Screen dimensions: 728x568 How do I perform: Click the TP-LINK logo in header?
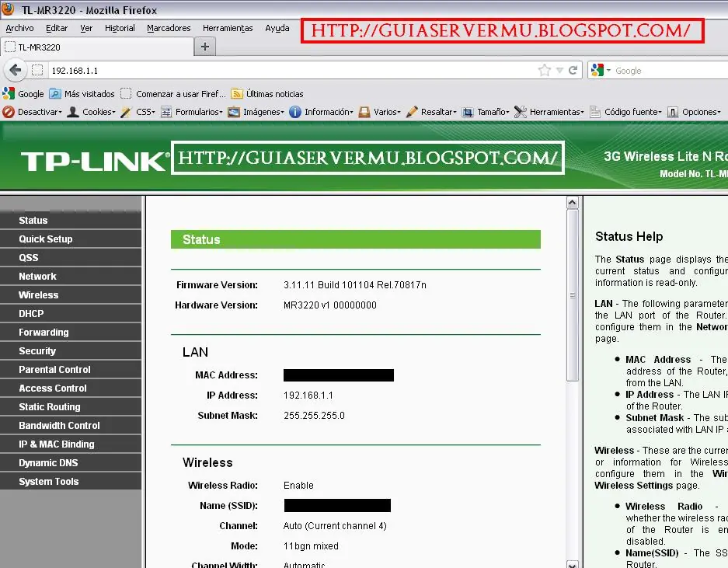coord(95,161)
